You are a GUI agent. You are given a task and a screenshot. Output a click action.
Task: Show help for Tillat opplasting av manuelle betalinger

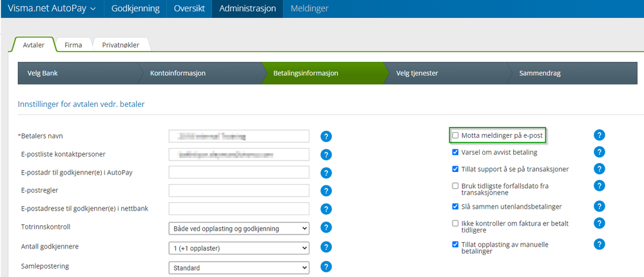click(x=600, y=245)
